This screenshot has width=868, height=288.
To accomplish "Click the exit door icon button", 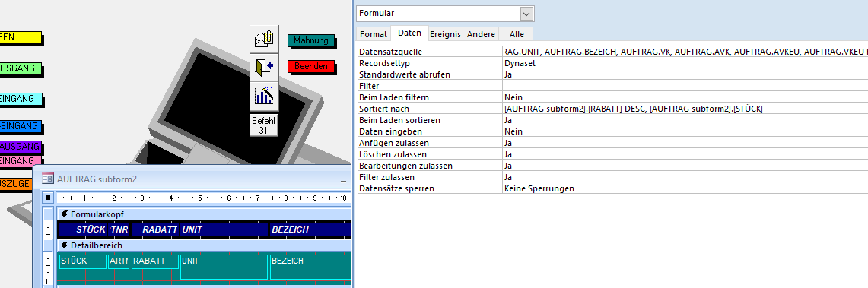I will pyautogui.click(x=264, y=68).
